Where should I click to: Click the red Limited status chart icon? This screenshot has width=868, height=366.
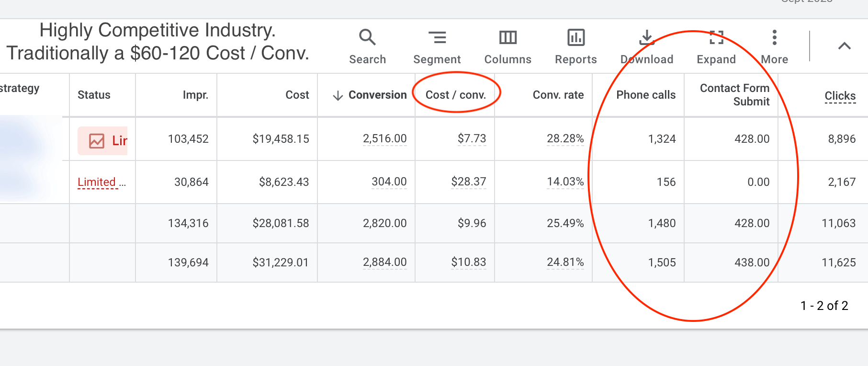click(97, 141)
